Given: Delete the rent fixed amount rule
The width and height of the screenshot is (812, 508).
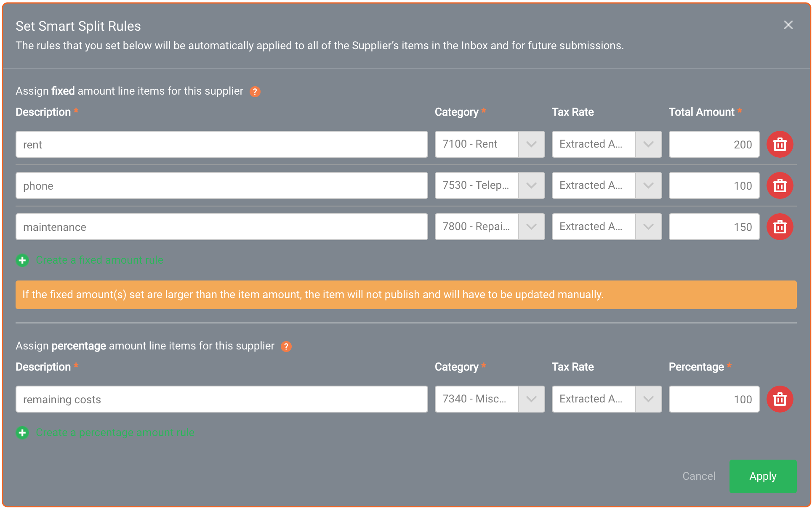Looking at the screenshot, I should (x=780, y=144).
